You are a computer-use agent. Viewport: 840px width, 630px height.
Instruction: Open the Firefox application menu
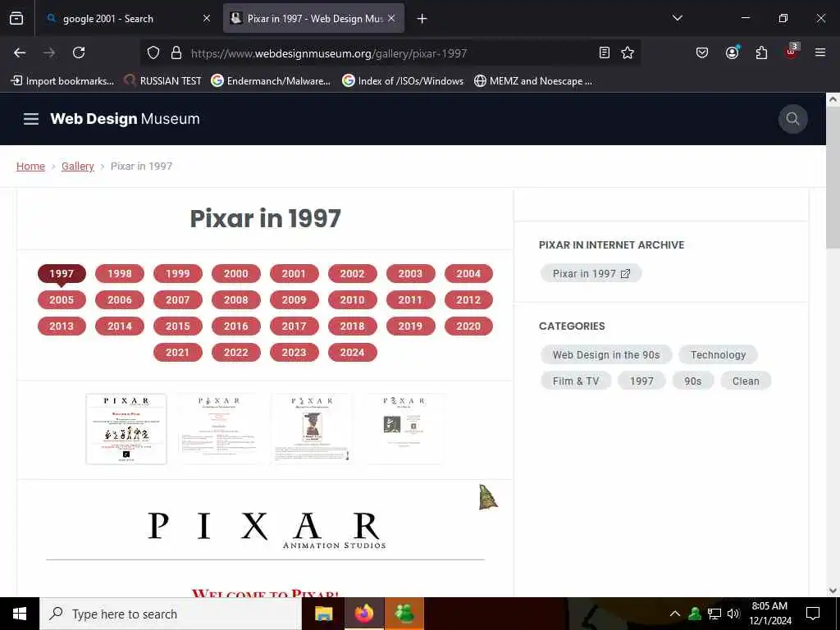820,52
